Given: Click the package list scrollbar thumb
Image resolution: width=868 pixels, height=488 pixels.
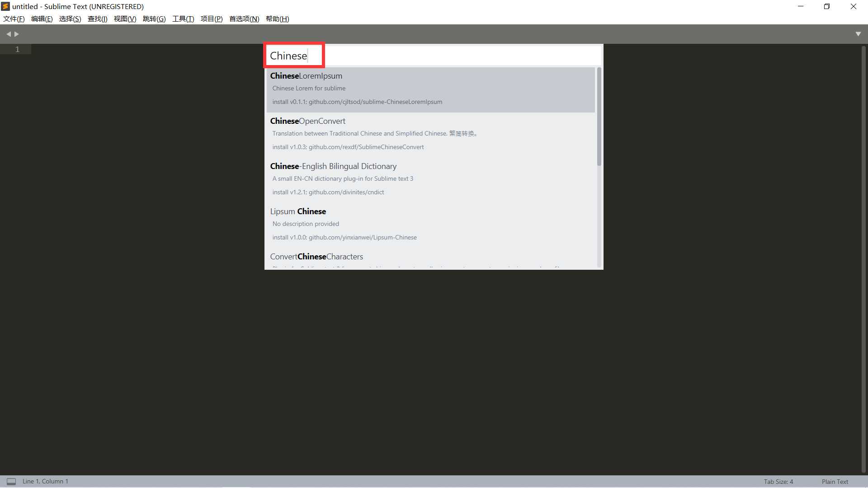Looking at the screenshot, I should 599,117.
